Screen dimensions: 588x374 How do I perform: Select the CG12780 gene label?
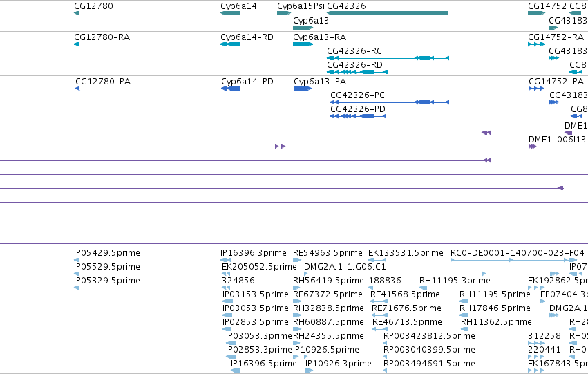(93, 6)
